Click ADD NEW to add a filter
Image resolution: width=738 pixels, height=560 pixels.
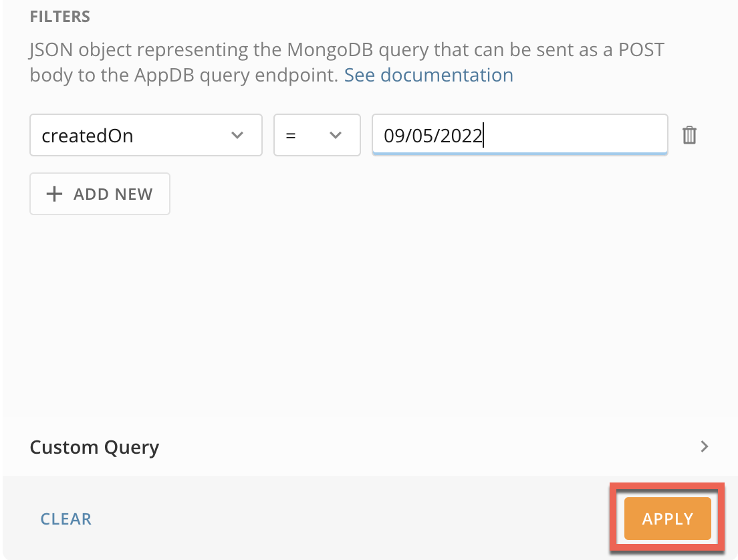(100, 194)
